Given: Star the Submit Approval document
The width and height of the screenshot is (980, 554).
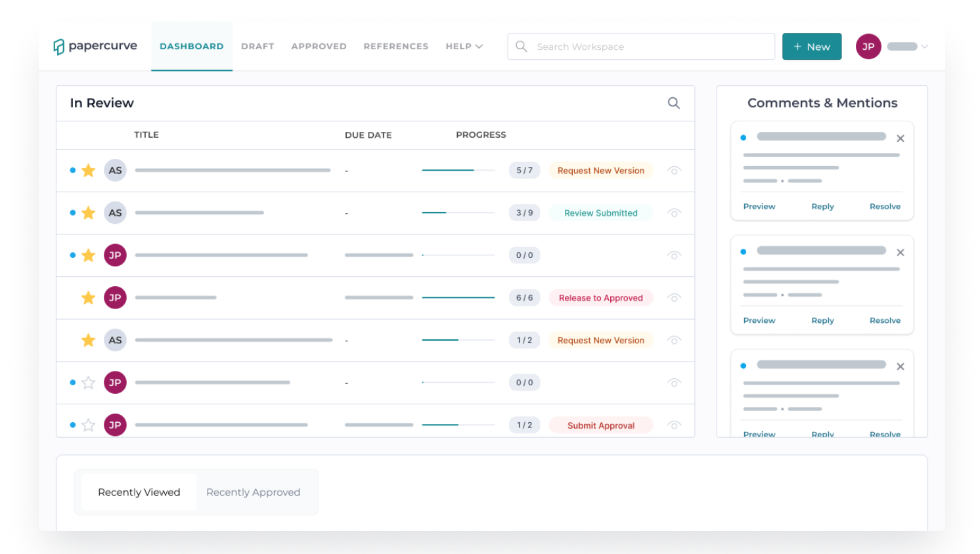Looking at the screenshot, I should tap(88, 425).
